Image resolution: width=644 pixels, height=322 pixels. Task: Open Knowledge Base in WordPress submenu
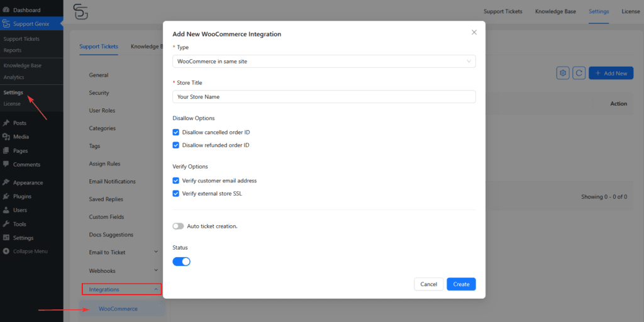pos(22,65)
